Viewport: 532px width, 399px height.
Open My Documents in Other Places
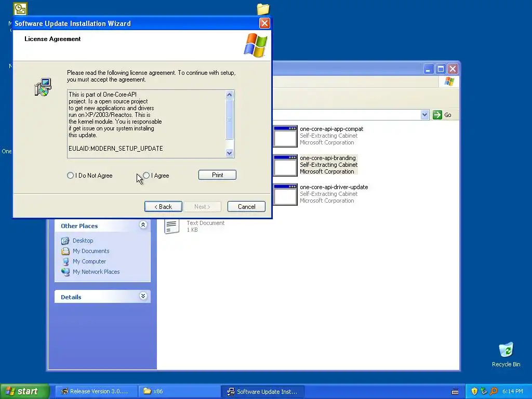(x=91, y=251)
